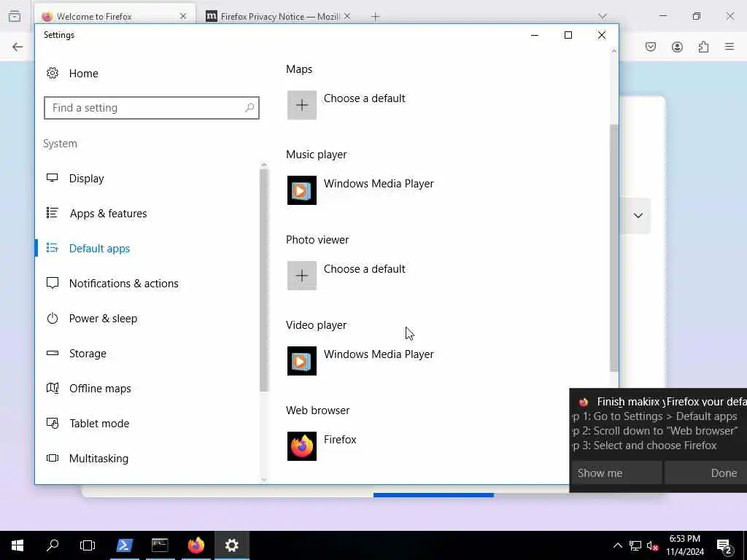Viewport: 747px width, 560px height.
Task: Open Firefox View icon
Action: click(x=15, y=16)
